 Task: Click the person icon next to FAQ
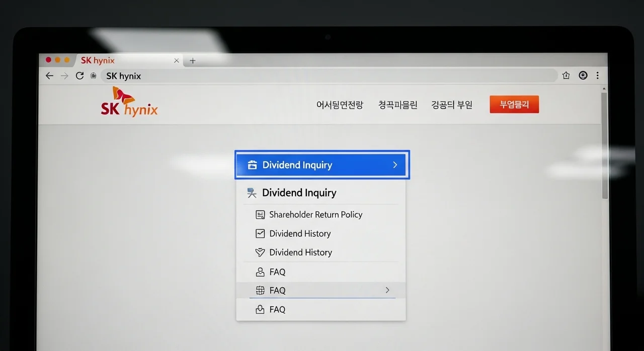pos(260,272)
